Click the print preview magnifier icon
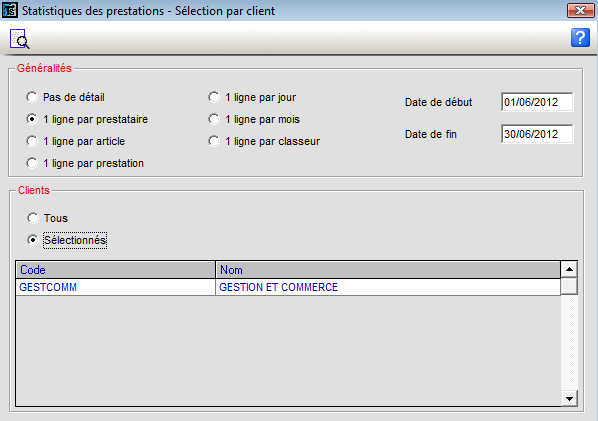Image resolution: width=598 pixels, height=421 pixels. (19, 39)
